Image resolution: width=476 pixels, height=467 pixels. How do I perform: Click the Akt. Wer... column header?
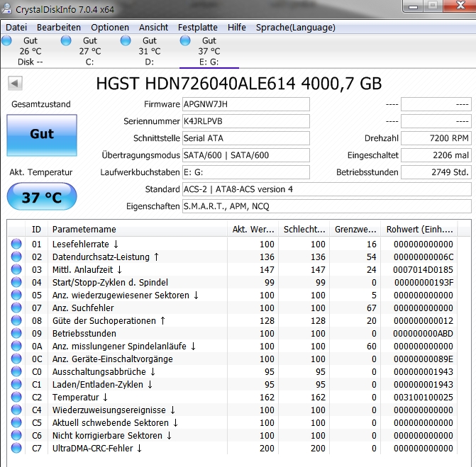[x=253, y=230]
